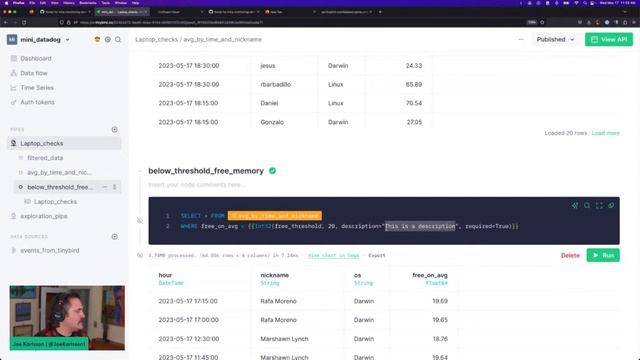Click the value 70.54 in upper table
The height and width of the screenshot is (360, 640).
click(x=414, y=103)
